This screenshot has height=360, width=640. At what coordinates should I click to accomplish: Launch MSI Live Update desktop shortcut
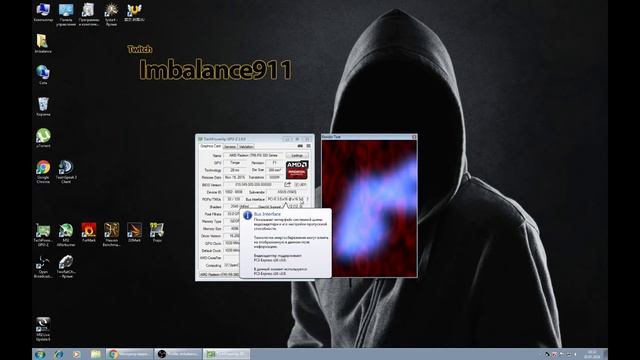[x=43, y=329]
